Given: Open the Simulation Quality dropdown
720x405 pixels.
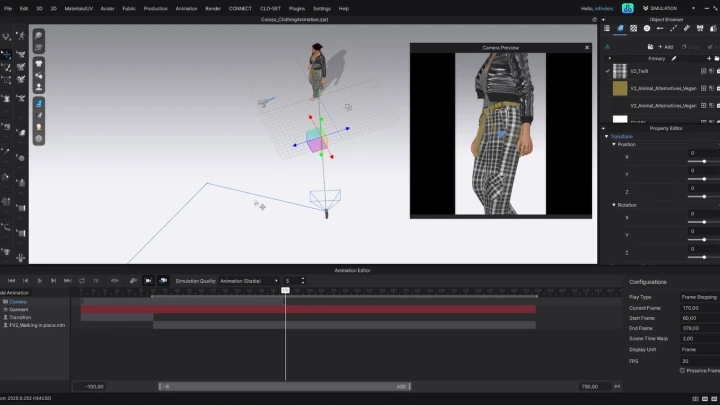Looking at the screenshot, I should point(249,281).
